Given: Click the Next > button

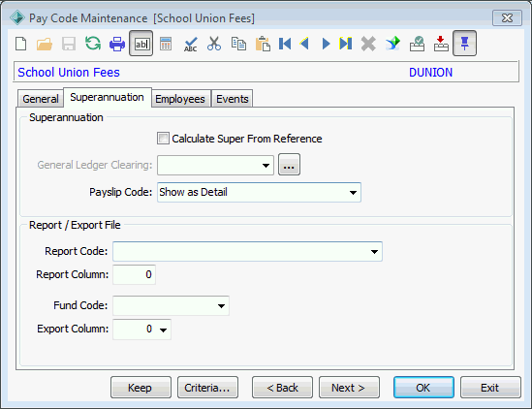Looking at the screenshot, I should tap(349, 388).
